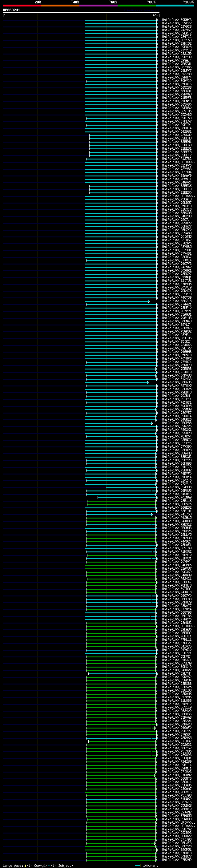The image size is (197, 868).
Task: Click the cyan ~100% identity legend segment
Action: pyautogui.click(x=175, y=6)
